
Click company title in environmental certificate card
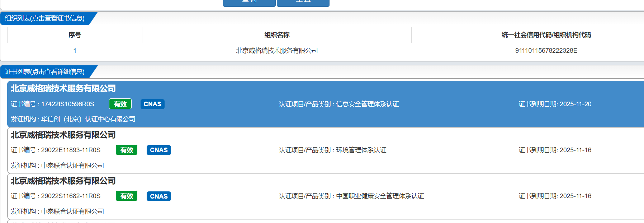[63, 135]
